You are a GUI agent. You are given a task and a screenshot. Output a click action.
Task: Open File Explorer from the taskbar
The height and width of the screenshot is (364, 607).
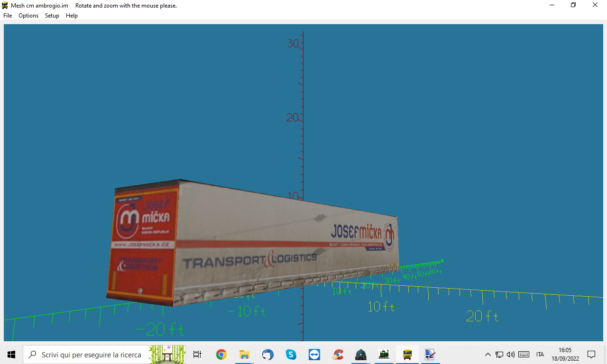244,355
